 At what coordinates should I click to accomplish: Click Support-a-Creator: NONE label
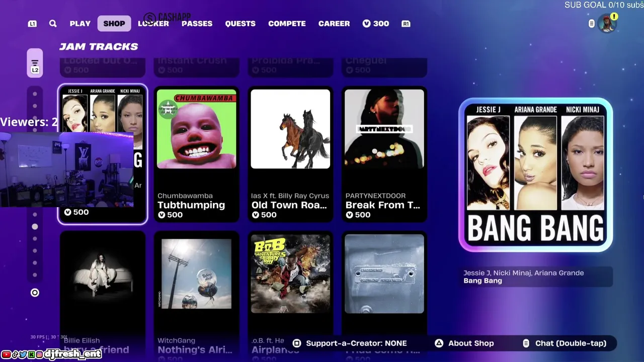(x=356, y=343)
